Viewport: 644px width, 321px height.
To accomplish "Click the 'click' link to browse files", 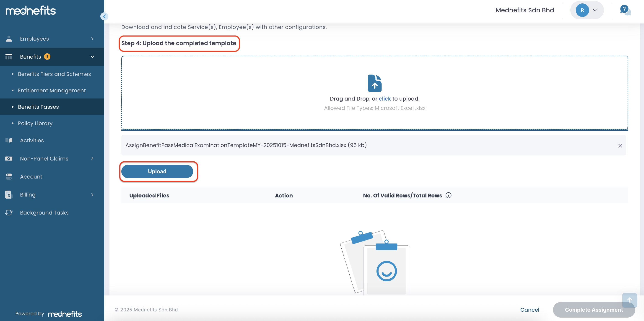I will [384, 99].
